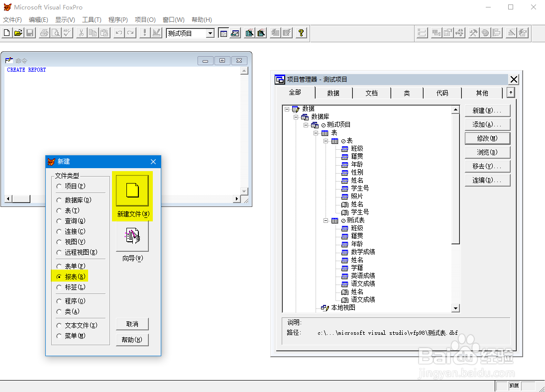Screen dimensions: 545x392
Task: Click the ABC spell check icon
Action: coord(67,33)
